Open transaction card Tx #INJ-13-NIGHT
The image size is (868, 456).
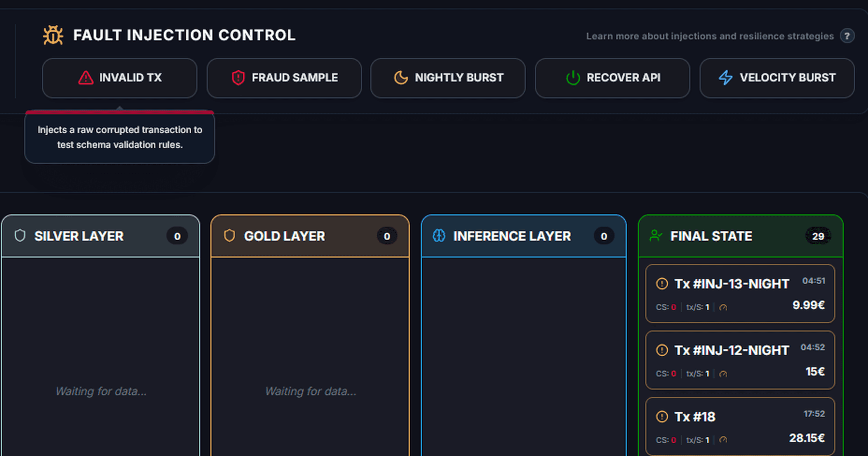coord(740,294)
